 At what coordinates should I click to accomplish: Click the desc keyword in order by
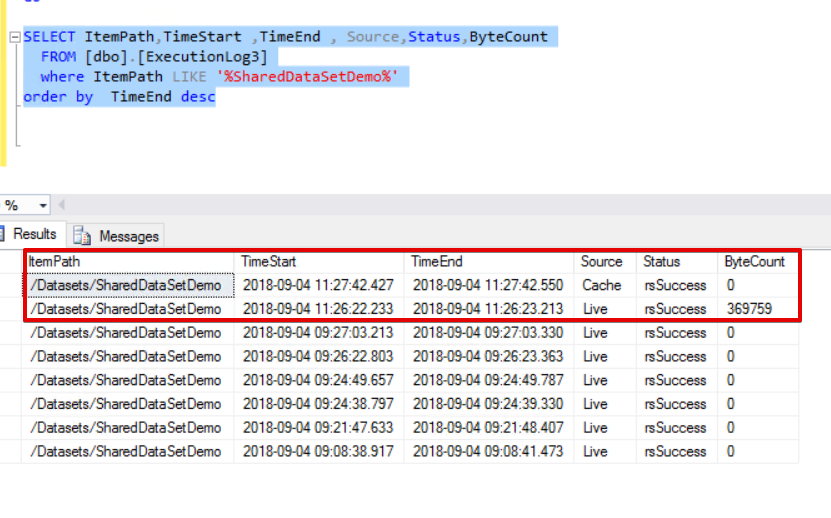[x=198, y=97]
